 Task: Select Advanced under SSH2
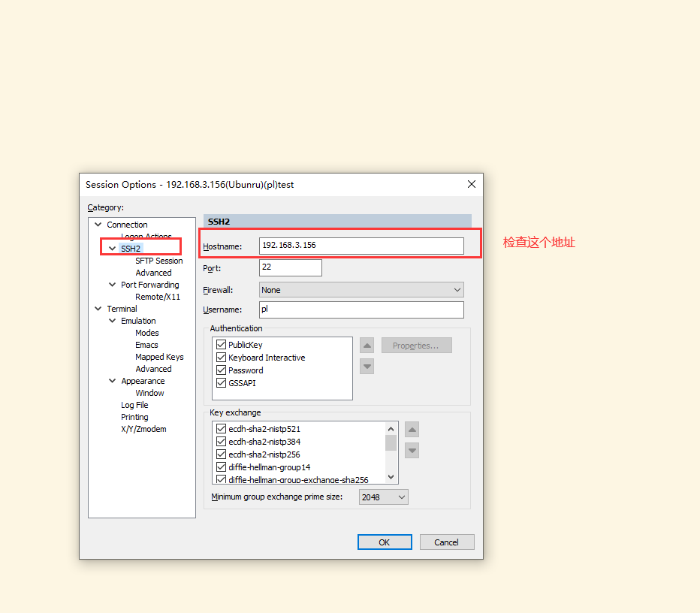tap(153, 273)
